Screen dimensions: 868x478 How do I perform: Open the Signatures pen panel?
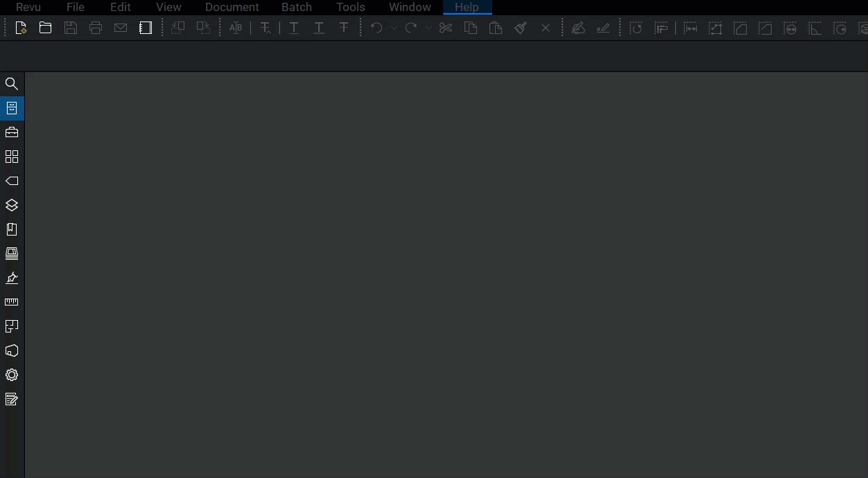(x=12, y=278)
